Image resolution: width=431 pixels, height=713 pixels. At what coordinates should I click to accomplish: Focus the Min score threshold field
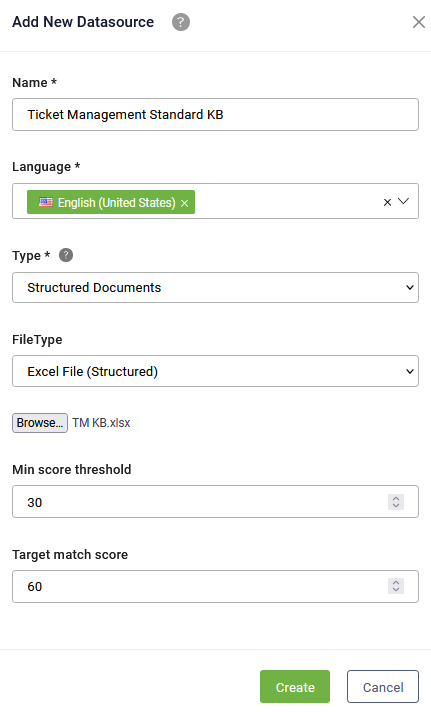coord(216,502)
